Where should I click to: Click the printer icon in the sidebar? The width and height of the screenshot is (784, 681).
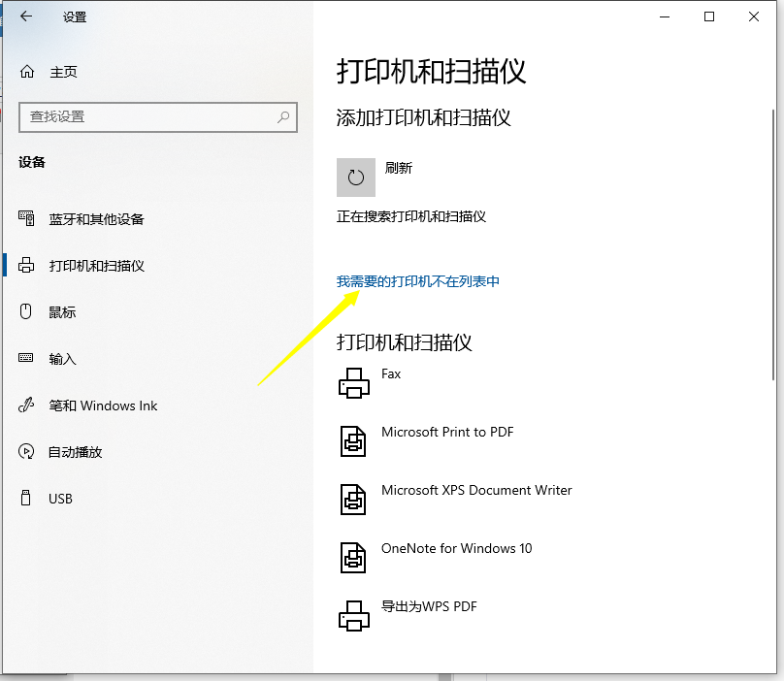click(26, 265)
